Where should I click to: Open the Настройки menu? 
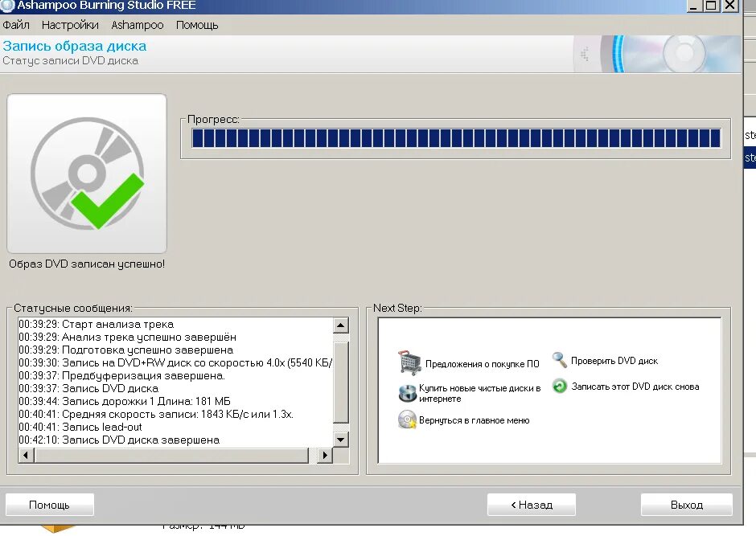(x=70, y=25)
